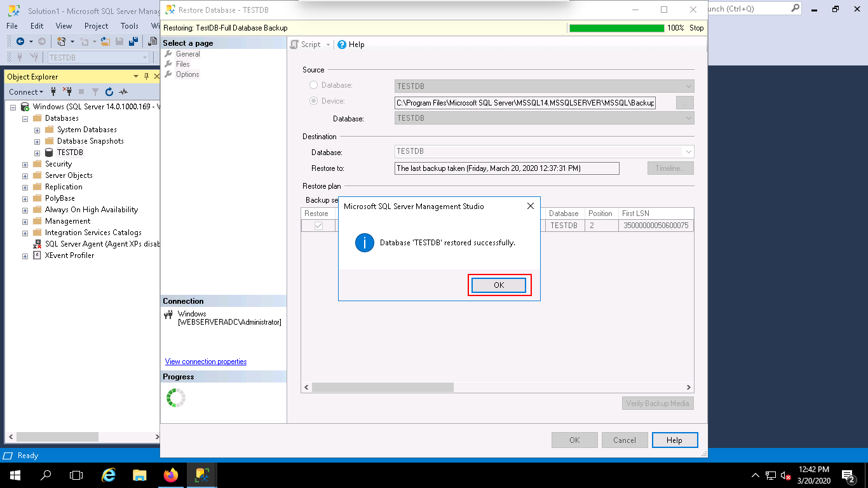Click the Help icon in the Restore dialog
The image size is (868, 488).
click(342, 44)
